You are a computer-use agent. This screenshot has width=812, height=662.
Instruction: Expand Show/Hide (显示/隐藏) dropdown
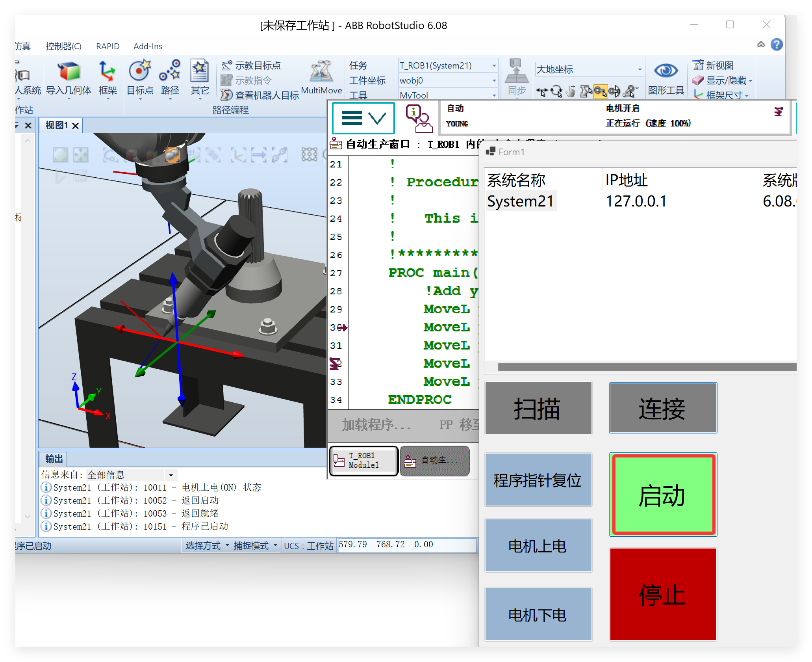750,81
